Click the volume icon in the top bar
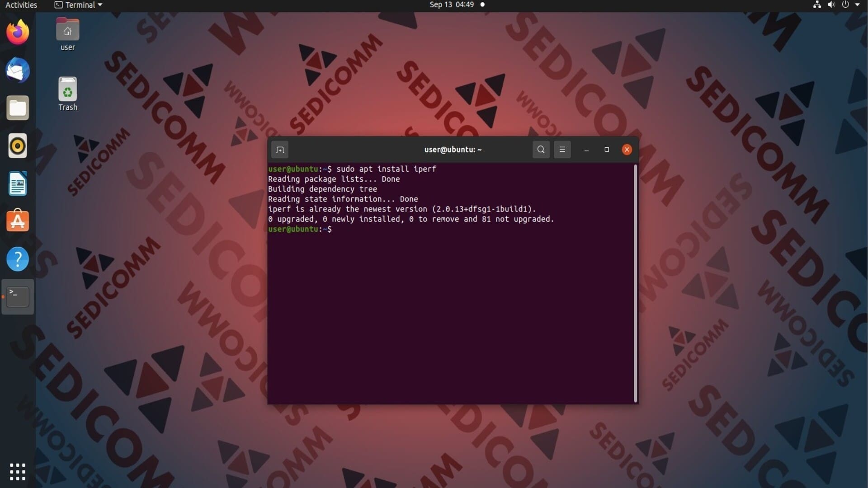This screenshot has height=488, width=868. (x=831, y=5)
